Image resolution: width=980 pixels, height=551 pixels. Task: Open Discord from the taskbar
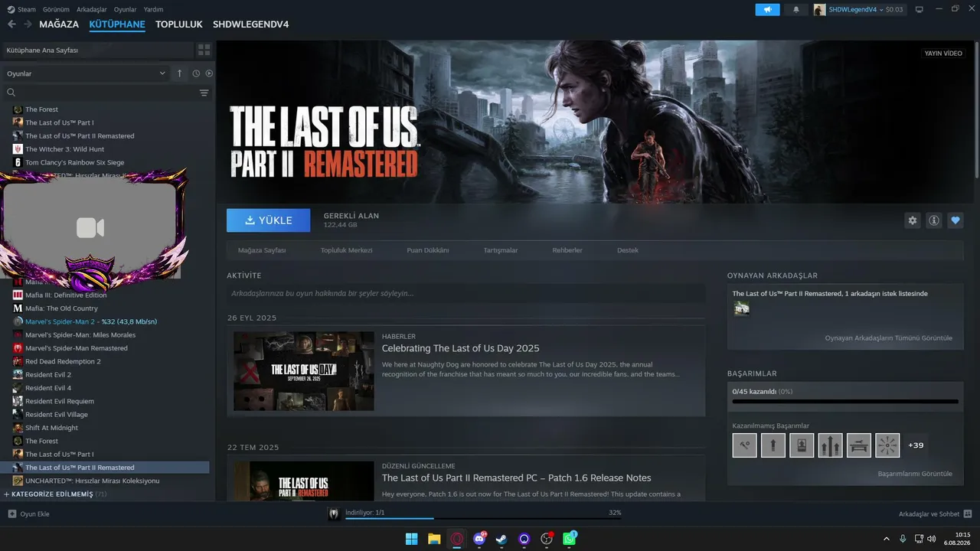tap(479, 539)
